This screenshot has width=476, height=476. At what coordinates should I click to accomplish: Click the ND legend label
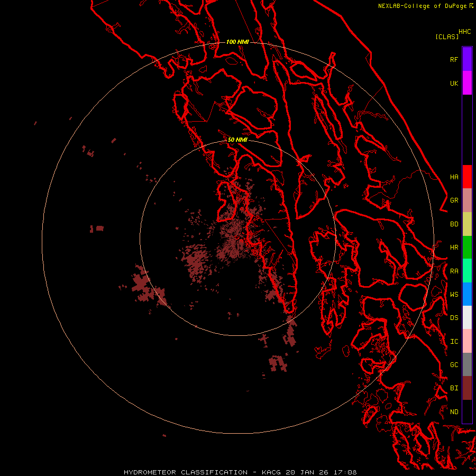(x=454, y=412)
